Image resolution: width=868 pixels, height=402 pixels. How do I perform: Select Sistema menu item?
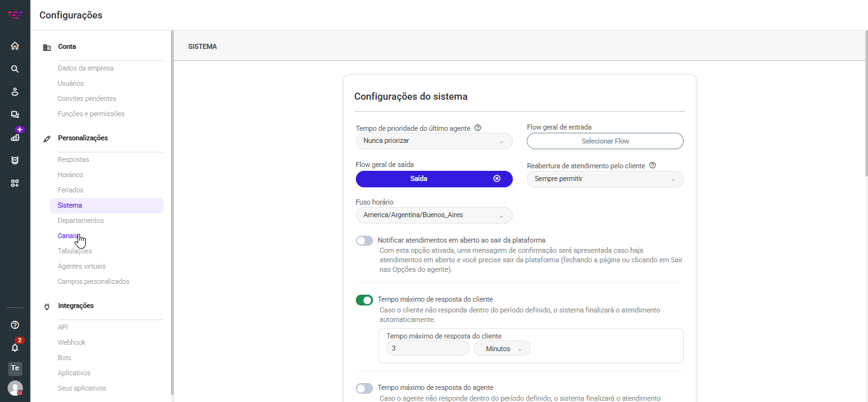point(107,205)
